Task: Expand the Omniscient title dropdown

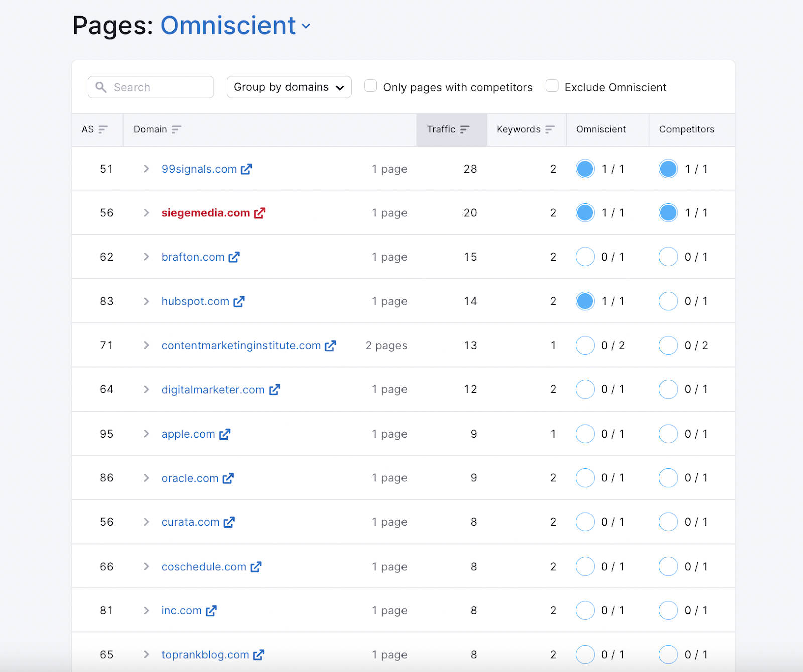Action: pyautogui.click(x=306, y=26)
